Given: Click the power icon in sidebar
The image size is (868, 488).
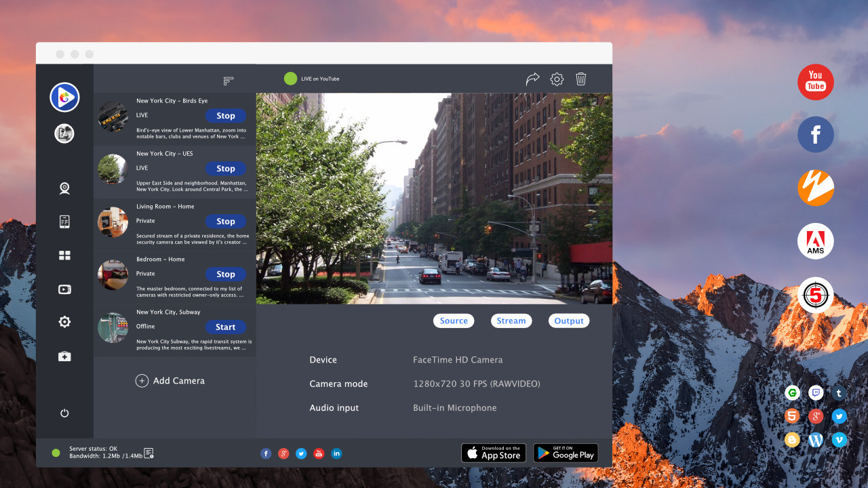Looking at the screenshot, I should coord(64,413).
